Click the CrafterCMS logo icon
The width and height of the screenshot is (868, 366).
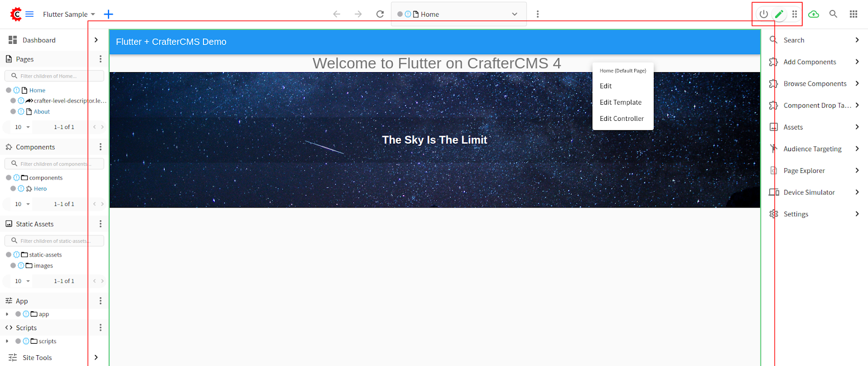[x=16, y=14]
